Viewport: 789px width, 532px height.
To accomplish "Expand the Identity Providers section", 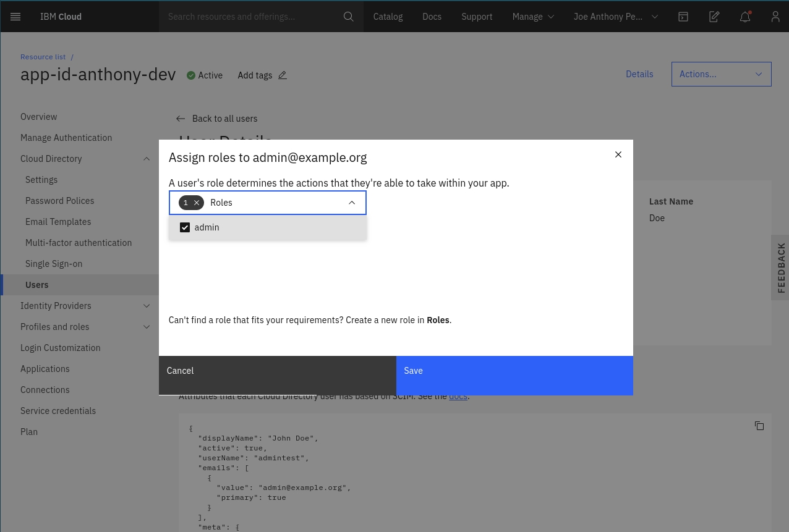I will tap(147, 306).
